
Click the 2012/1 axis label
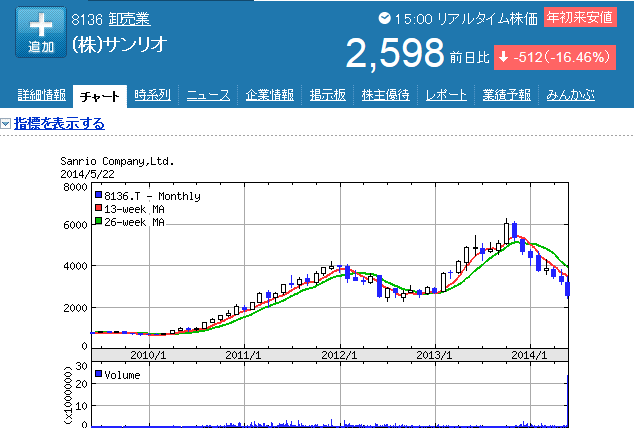[x=339, y=355]
